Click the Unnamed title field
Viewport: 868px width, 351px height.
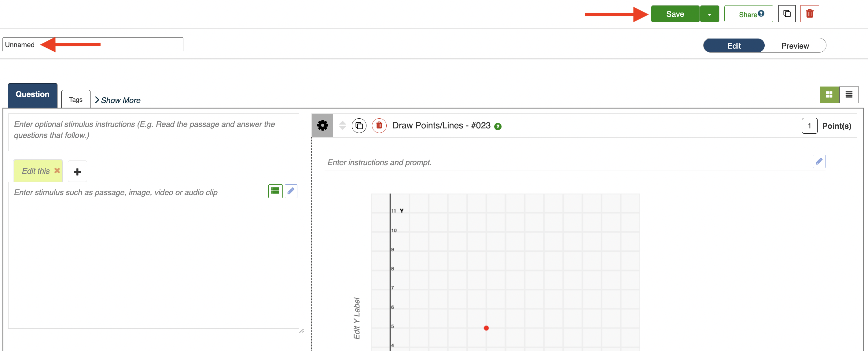click(x=93, y=45)
